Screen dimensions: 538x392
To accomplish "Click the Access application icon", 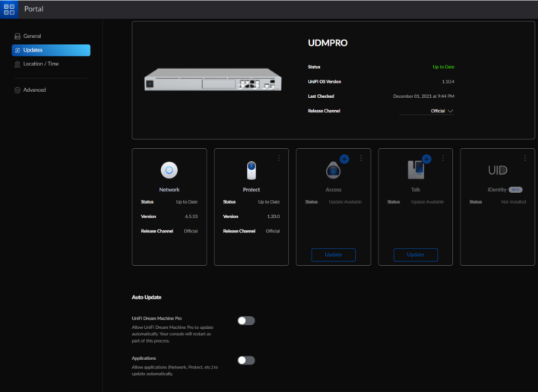I will coord(333,170).
